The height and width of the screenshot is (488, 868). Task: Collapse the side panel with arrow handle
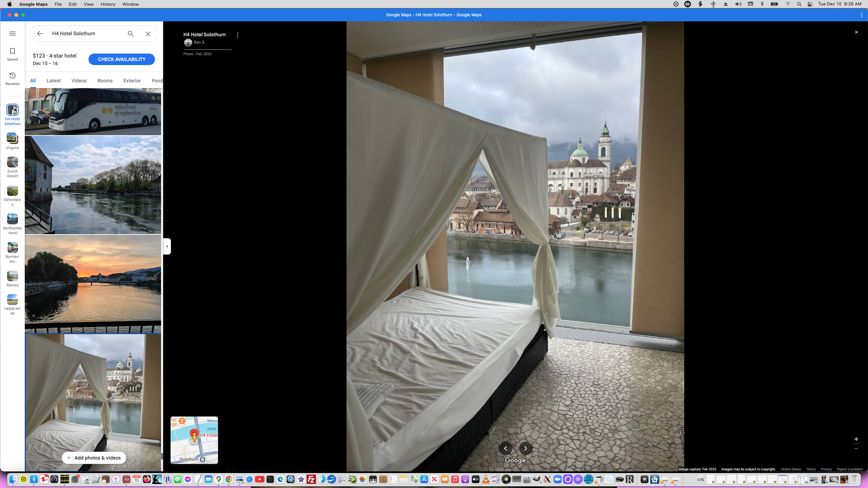167,246
